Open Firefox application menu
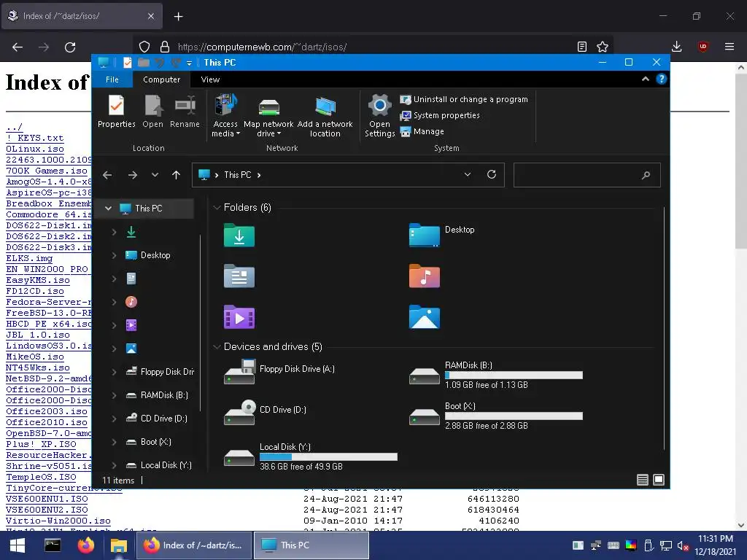This screenshot has height=560, width=747. pyautogui.click(x=729, y=47)
